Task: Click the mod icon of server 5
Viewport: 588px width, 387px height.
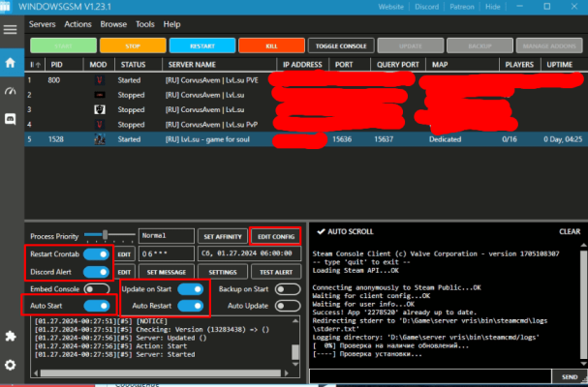Action: (x=100, y=139)
